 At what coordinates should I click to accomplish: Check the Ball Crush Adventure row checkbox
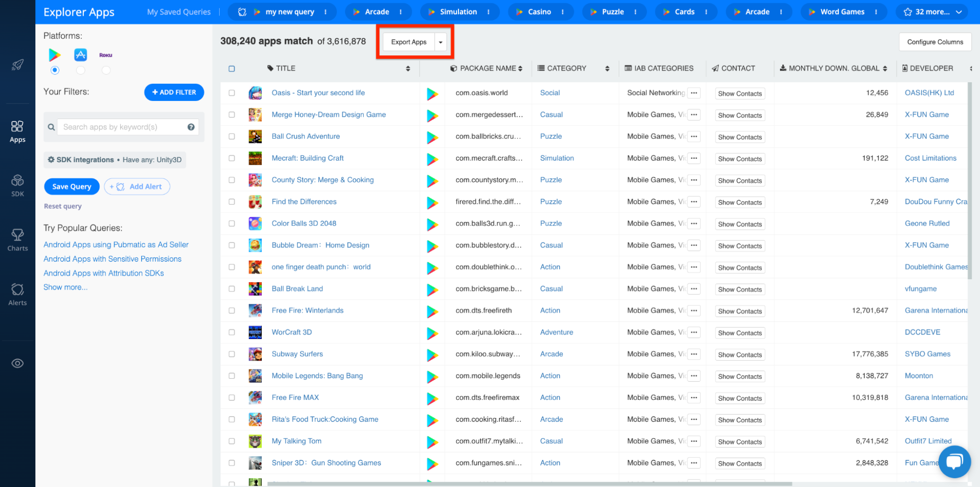[232, 136]
